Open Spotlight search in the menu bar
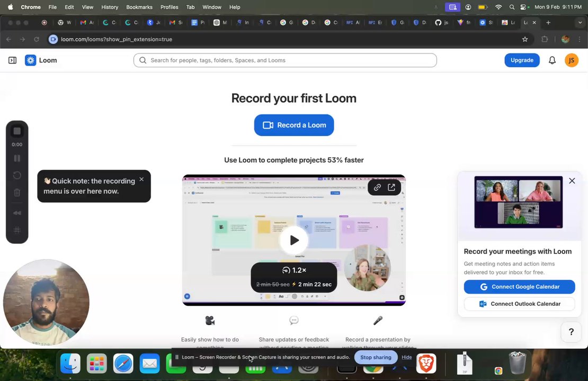The height and width of the screenshot is (381, 588). tap(512, 7)
